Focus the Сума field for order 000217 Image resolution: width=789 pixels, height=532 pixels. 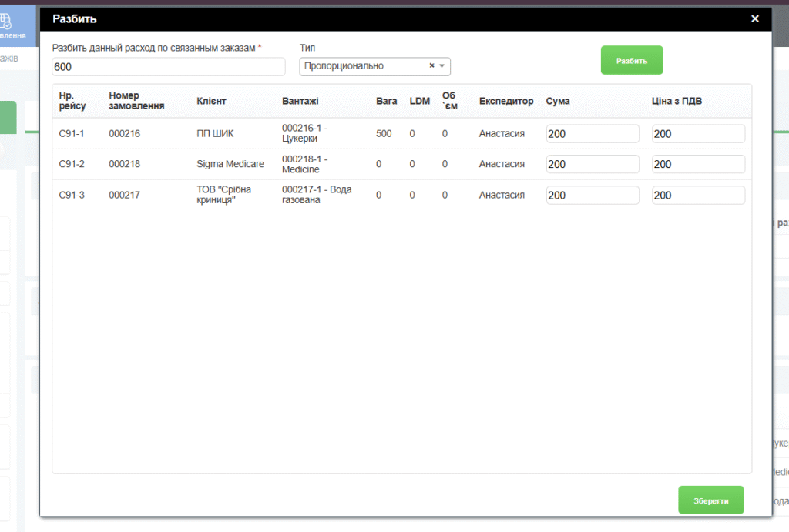(593, 195)
